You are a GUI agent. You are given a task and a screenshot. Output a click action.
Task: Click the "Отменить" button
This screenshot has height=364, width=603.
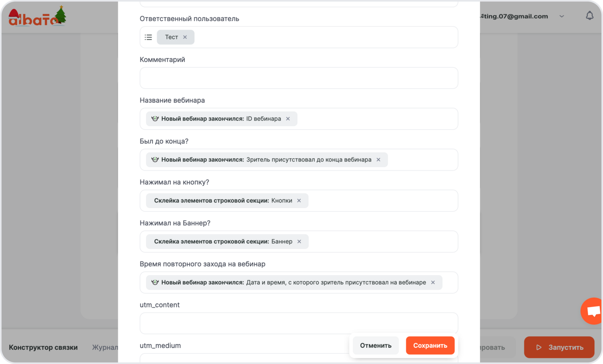point(375,346)
